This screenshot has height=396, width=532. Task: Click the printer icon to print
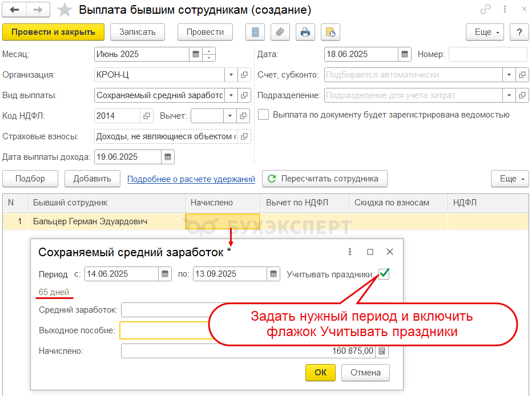(305, 32)
